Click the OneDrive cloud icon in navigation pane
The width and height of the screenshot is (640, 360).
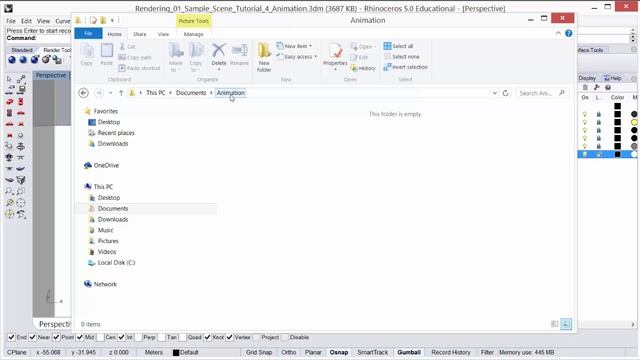tap(88, 165)
